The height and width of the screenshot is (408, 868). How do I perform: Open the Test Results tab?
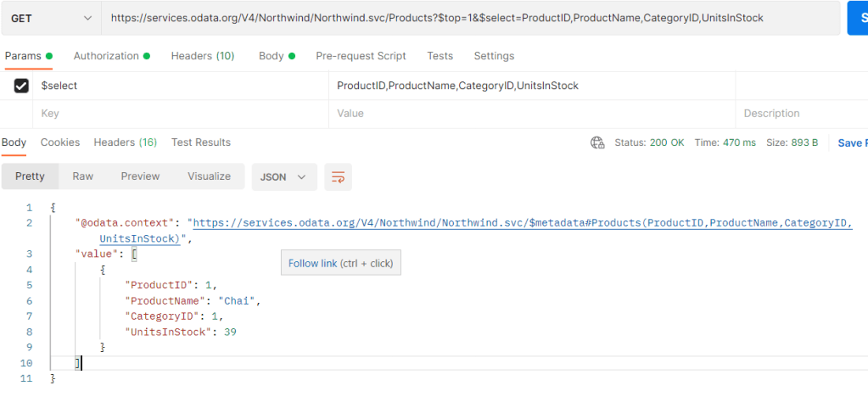pyautogui.click(x=201, y=143)
